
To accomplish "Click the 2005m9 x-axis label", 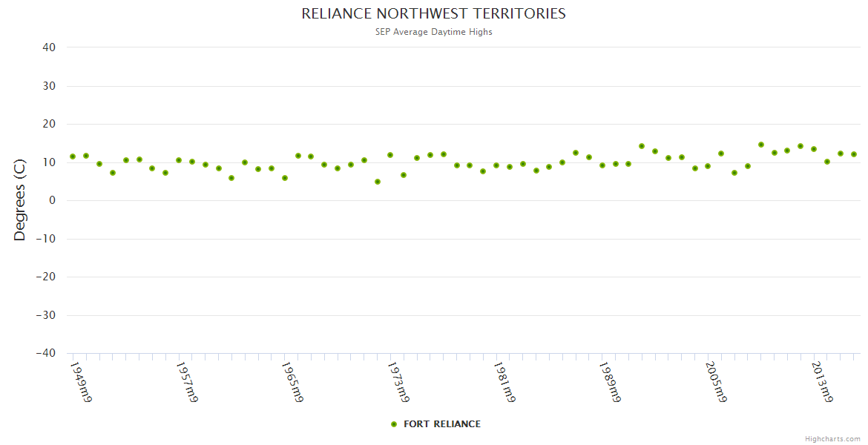I will 717,383.
